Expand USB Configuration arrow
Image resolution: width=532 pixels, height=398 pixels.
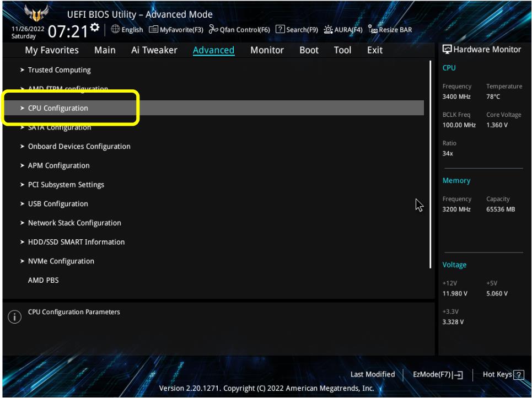pyautogui.click(x=22, y=204)
